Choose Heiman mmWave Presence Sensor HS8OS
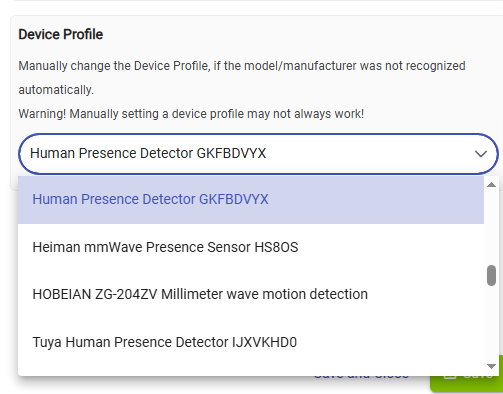This screenshot has height=394, width=503. pyautogui.click(x=251, y=247)
